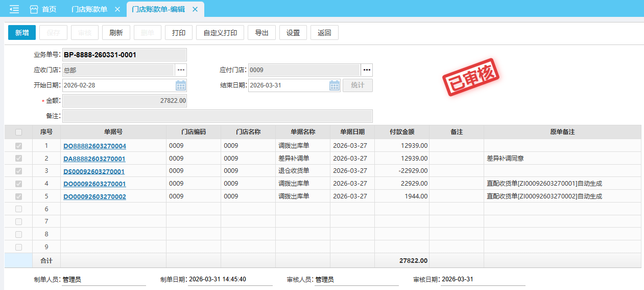Open the 应收门店 lookup ellipsis button

click(x=181, y=70)
